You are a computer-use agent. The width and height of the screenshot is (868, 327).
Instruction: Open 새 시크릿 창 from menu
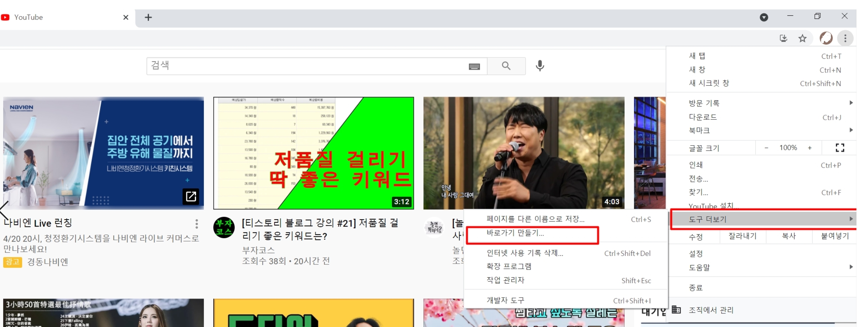point(761,83)
